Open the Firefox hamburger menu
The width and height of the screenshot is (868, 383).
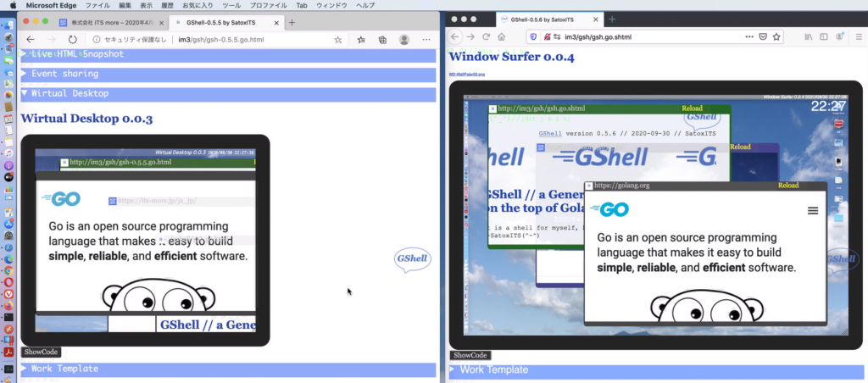(x=860, y=36)
